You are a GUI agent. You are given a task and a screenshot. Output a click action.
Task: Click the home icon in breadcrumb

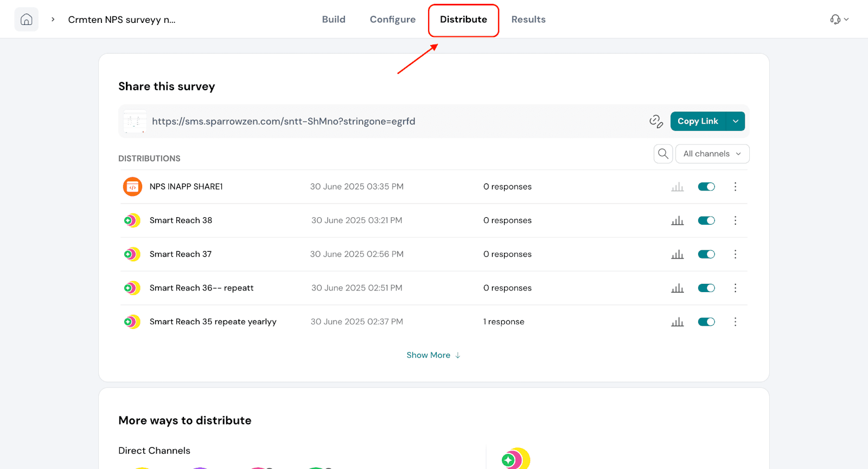26,20
